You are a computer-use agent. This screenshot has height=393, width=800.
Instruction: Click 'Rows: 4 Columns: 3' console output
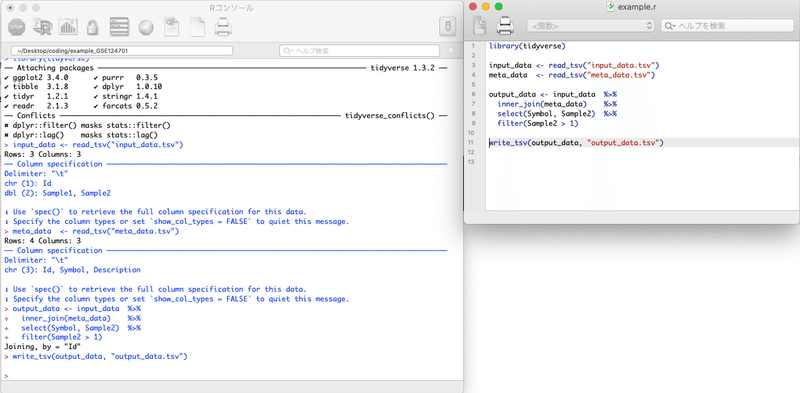click(x=42, y=241)
